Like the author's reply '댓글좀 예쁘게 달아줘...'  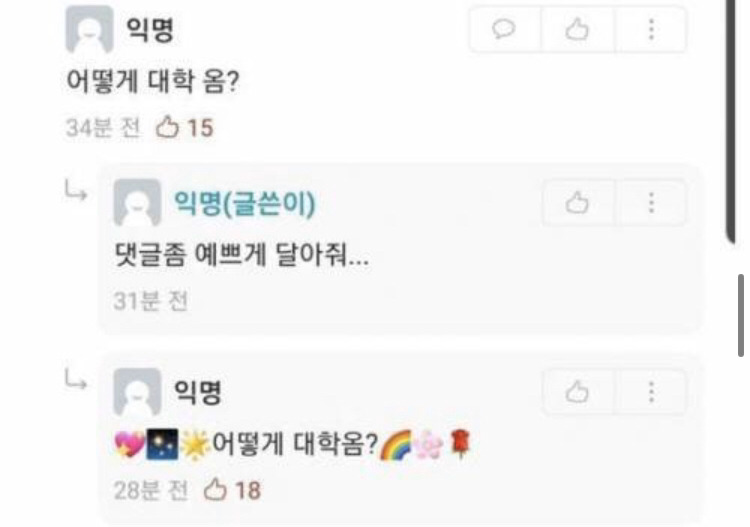point(577,203)
